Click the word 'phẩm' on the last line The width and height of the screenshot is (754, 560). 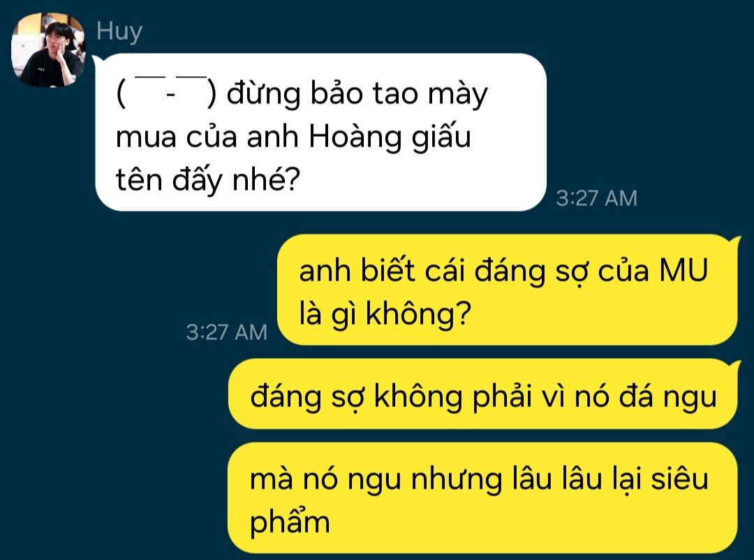pyautogui.click(x=290, y=522)
